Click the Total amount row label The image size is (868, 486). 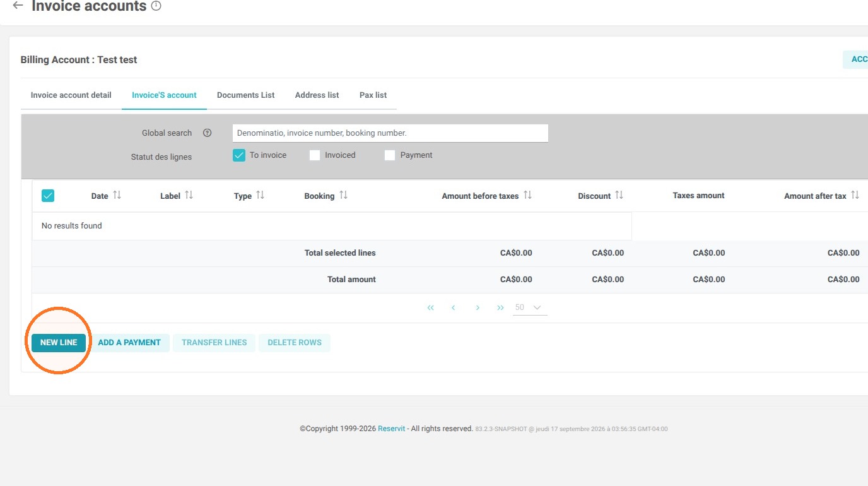351,280
